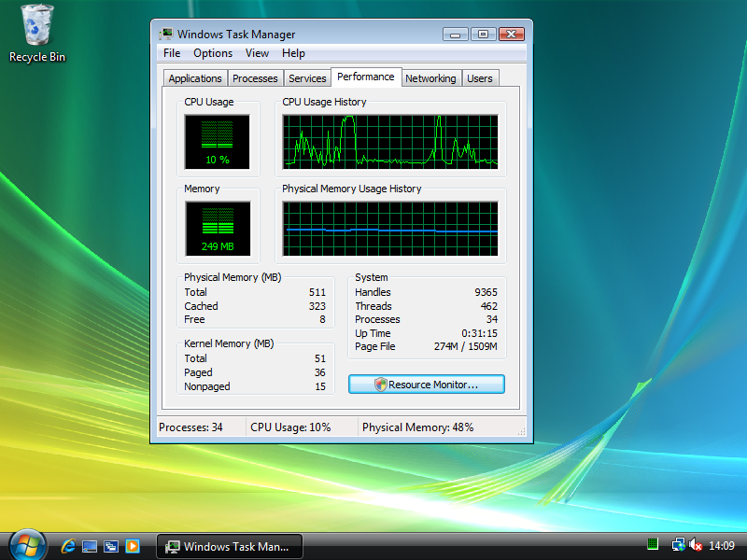
Task: Click the Show Desktop quick launch icon
Action: [x=90, y=546]
